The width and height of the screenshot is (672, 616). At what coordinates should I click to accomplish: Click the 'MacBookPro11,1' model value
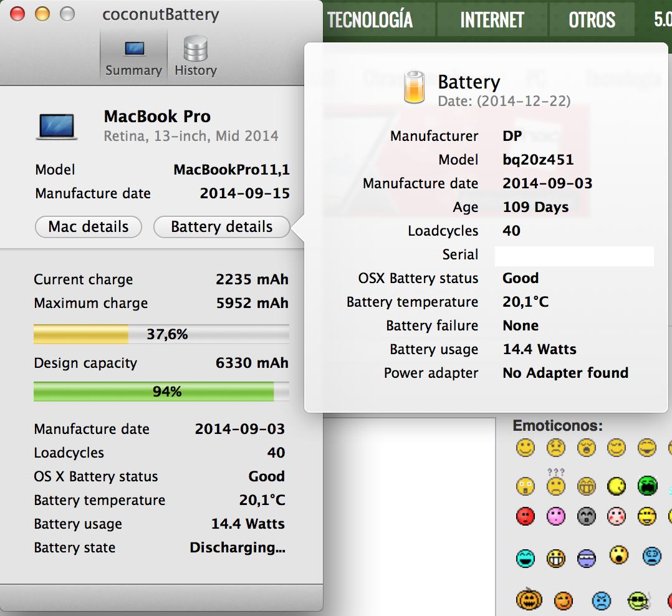click(231, 170)
